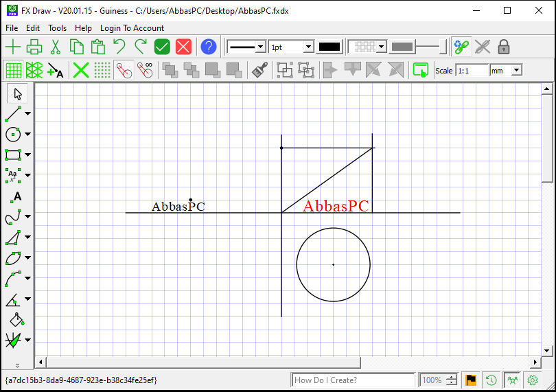Screen dimensions: 556x392
Task: Toggle the green X axes display
Action: [x=81, y=70]
